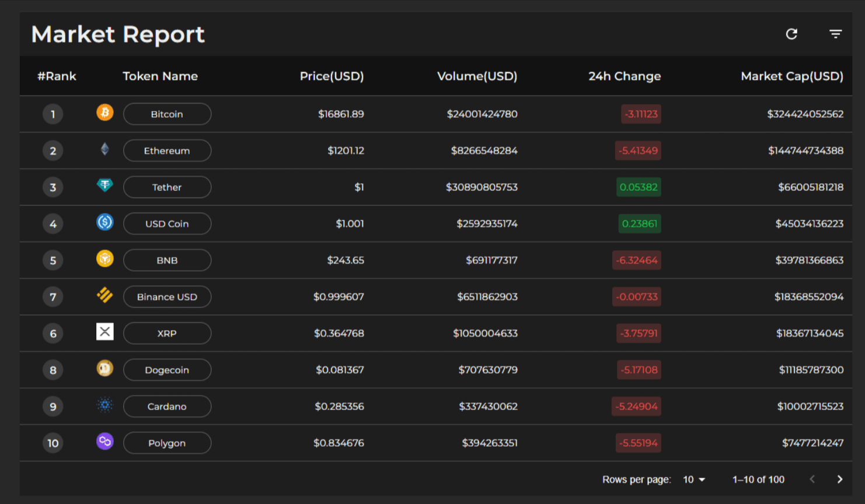Viewport: 865px width, 504px height.
Task: Click Tether change value 0.05382
Action: coord(639,187)
